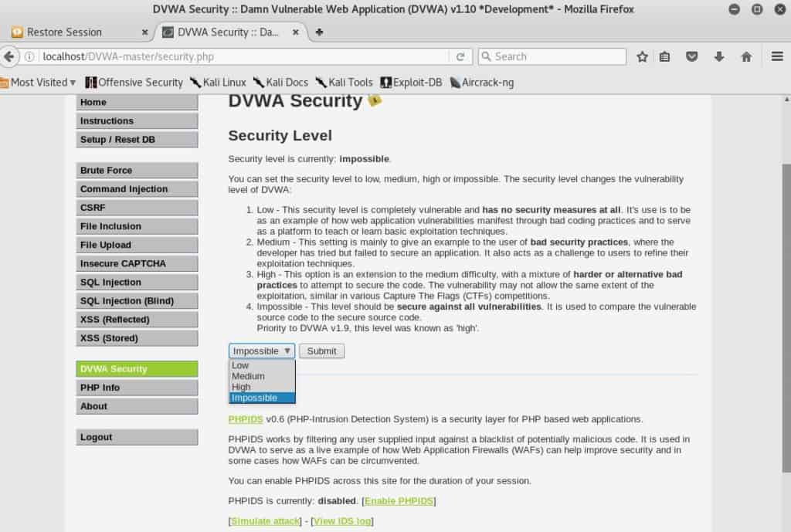791x532 pixels.
Task: Open site information icon in address bar
Action: (30, 56)
